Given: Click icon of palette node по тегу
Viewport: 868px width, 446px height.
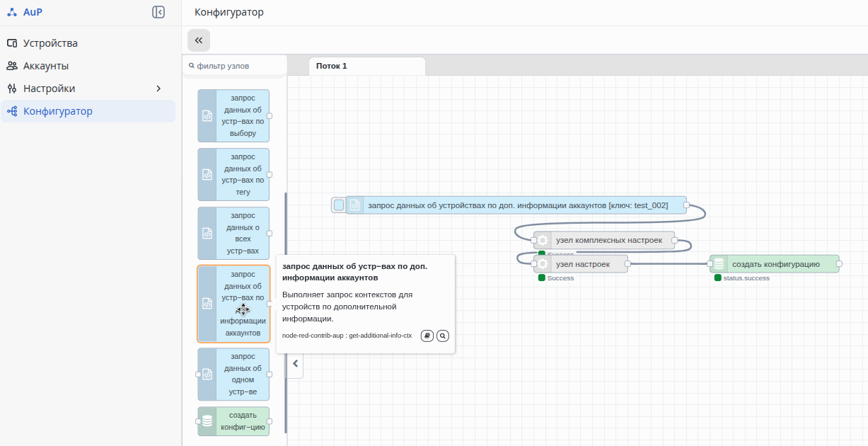Looking at the screenshot, I should 207,174.
